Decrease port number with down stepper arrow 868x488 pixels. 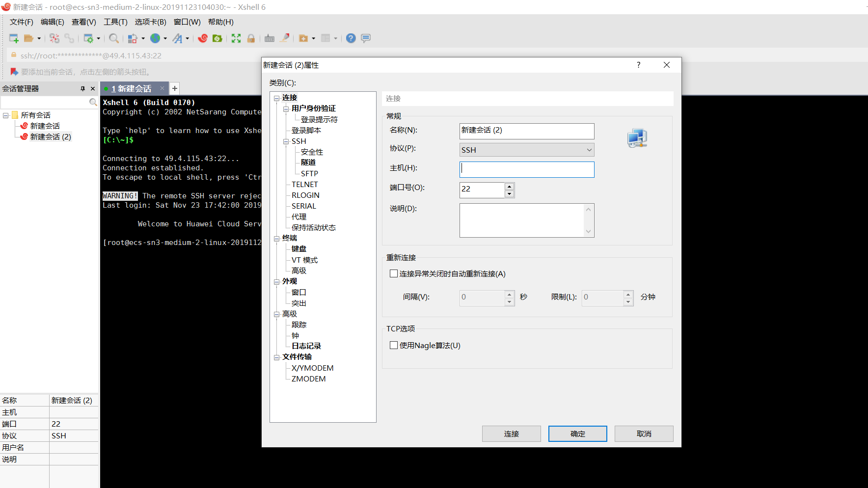click(x=509, y=194)
